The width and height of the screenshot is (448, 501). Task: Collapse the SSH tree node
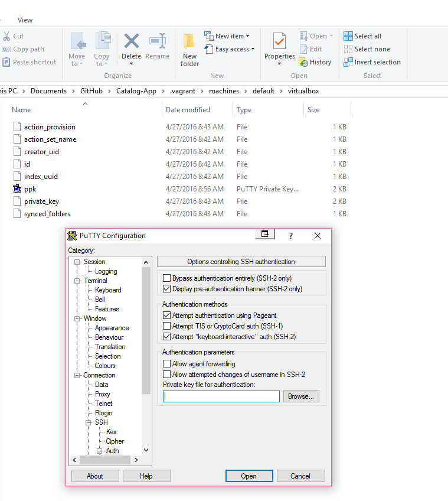[x=88, y=423]
